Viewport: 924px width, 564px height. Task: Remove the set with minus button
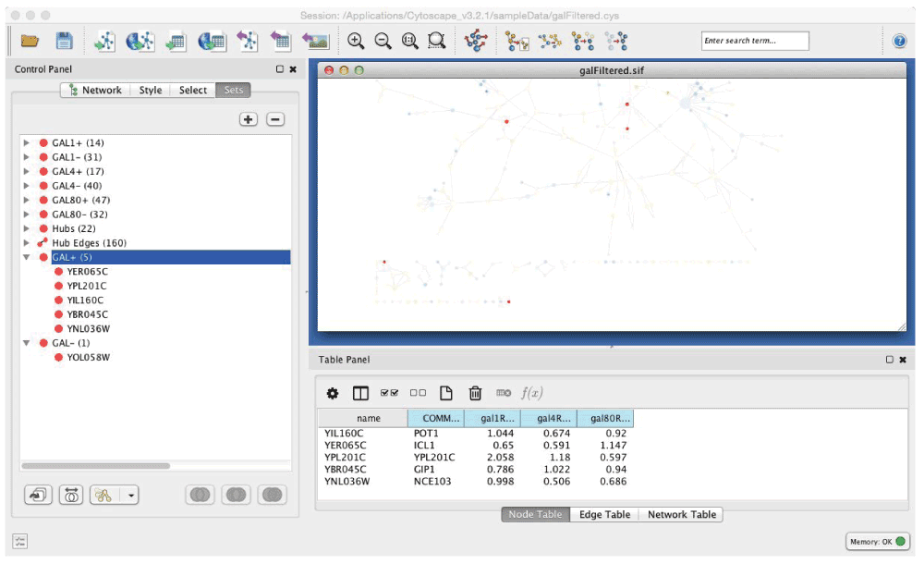tap(275, 119)
